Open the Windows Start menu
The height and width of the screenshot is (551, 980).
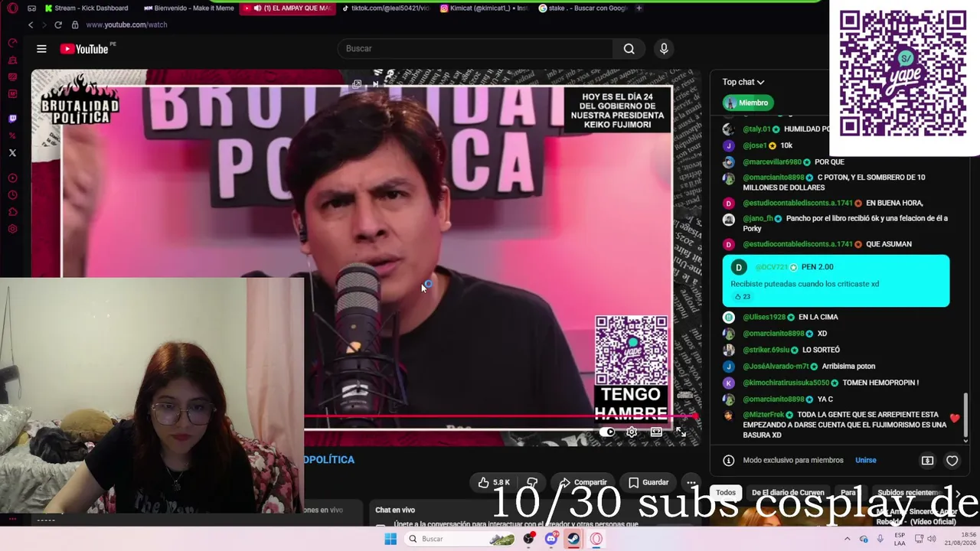tap(390, 539)
